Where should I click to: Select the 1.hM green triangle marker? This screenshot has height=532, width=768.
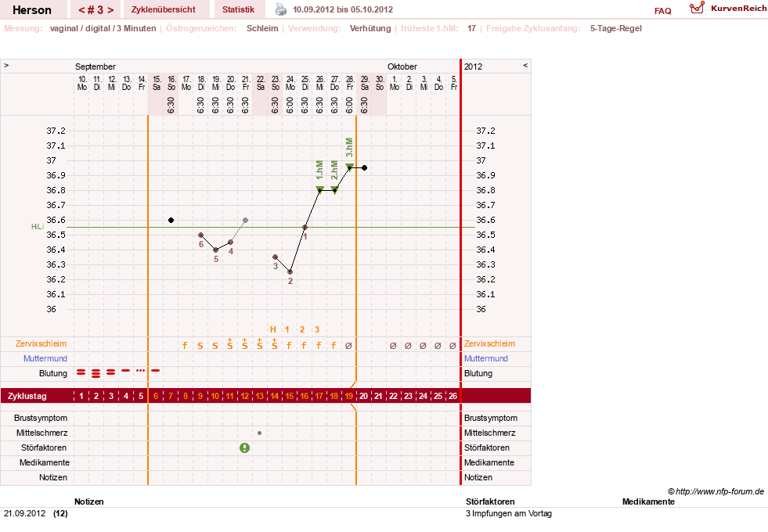point(319,189)
